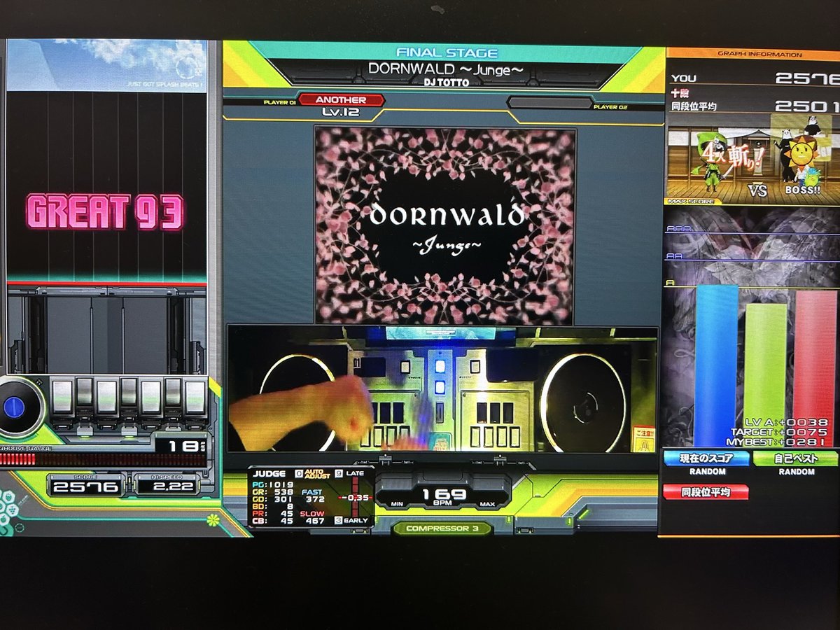Click the TARGET:+0075 value
The width and height of the screenshot is (840, 630).
pyautogui.click(x=779, y=432)
